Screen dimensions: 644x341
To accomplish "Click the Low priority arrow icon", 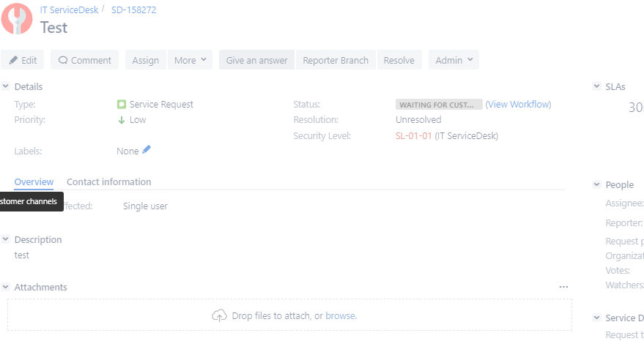I will click(122, 120).
